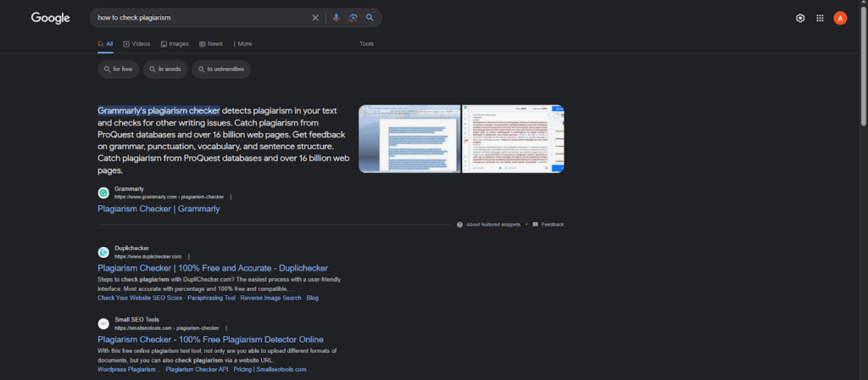Image resolution: width=868 pixels, height=380 pixels.
Task: Select the All results tab
Action: pyautogui.click(x=105, y=44)
